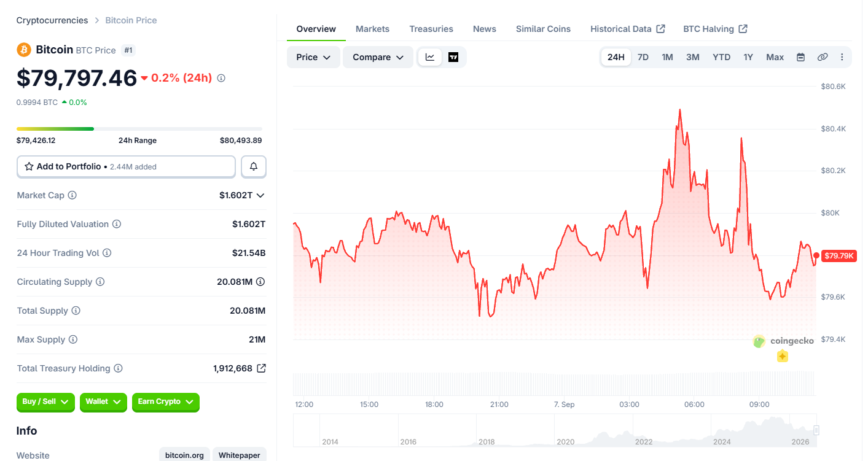Show Market Cap info tooltip icon
Viewport: 868px width, 461px height.
(72, 195)
